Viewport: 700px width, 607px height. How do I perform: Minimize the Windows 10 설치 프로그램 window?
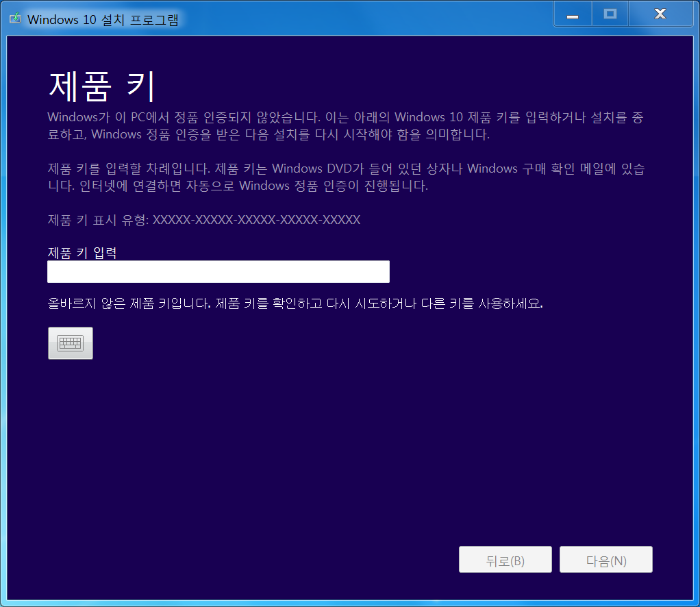pos(573,14)
